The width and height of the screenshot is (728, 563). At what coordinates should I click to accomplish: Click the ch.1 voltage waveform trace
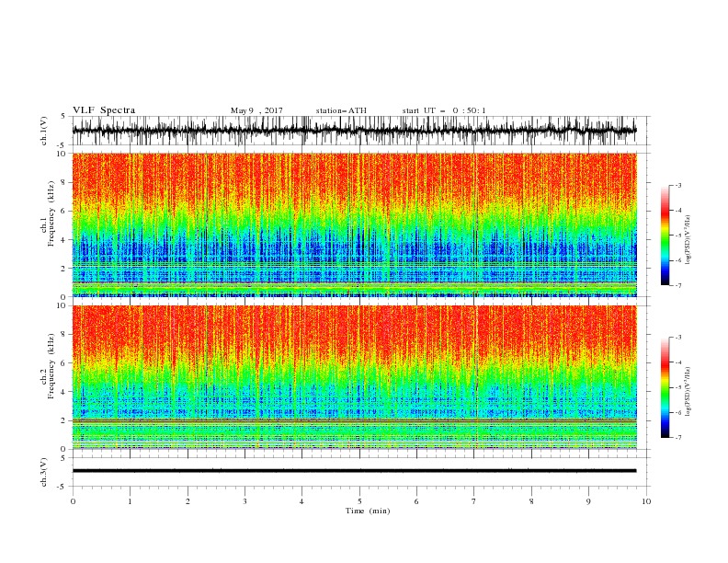coord(354,131)
